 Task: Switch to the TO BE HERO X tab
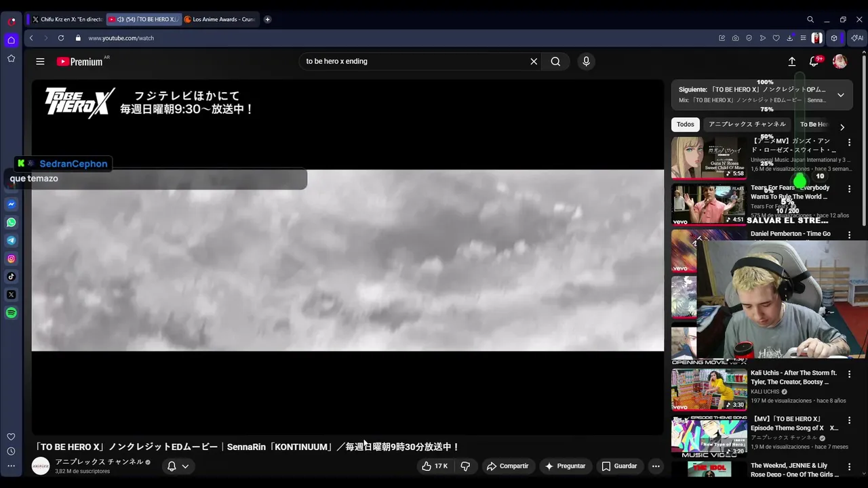(144, 20)
